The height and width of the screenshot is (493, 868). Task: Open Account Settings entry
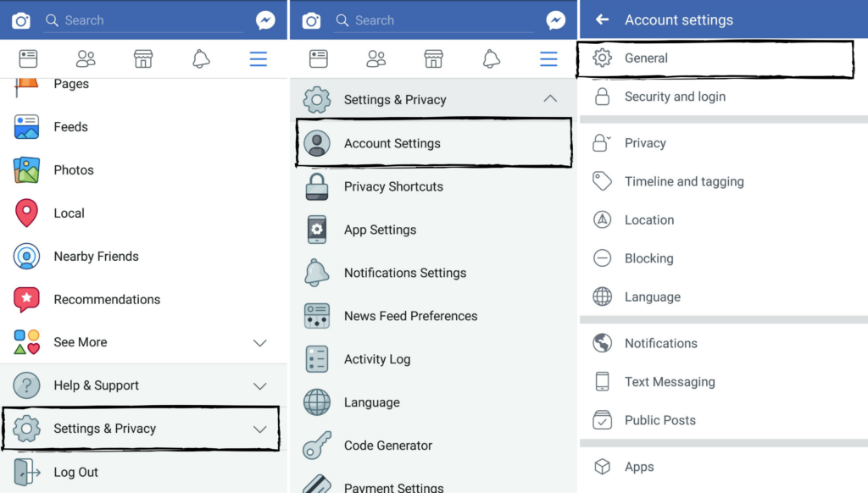434,143
